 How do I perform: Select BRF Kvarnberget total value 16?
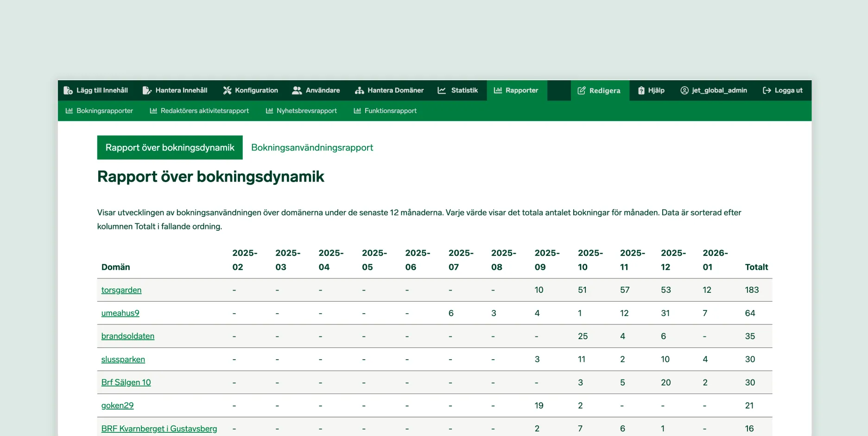[x=749, y=429]
